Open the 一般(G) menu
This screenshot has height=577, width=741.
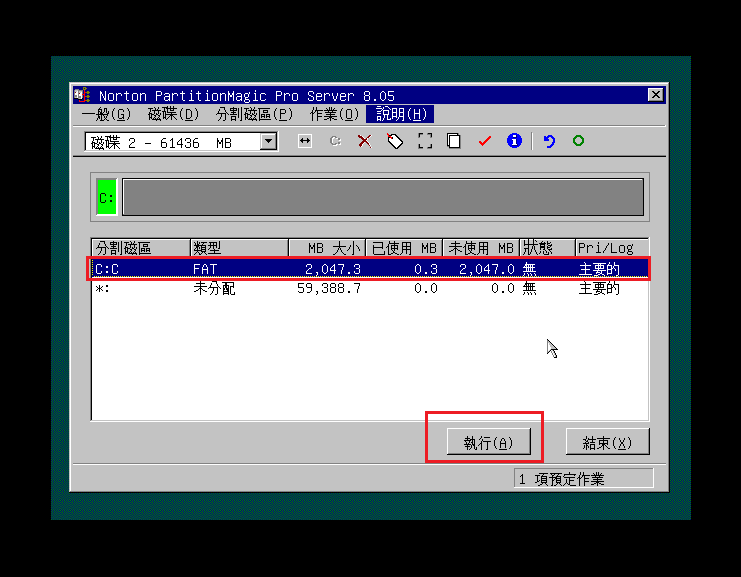[x=106, y=115]
